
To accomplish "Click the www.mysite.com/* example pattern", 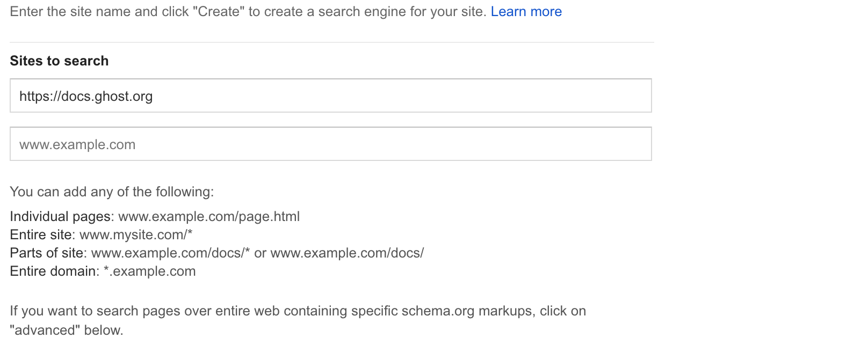I will (136, 235).
